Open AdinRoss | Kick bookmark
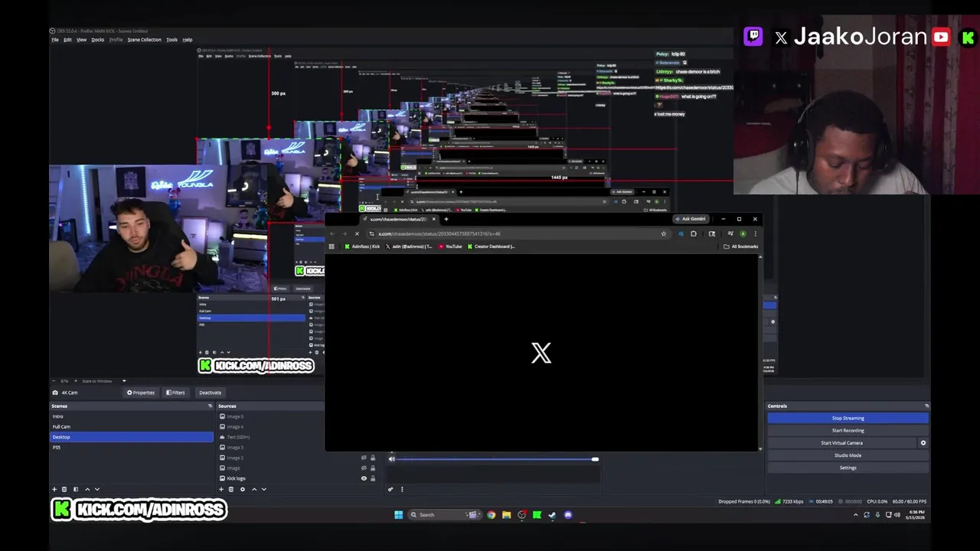 362,246
